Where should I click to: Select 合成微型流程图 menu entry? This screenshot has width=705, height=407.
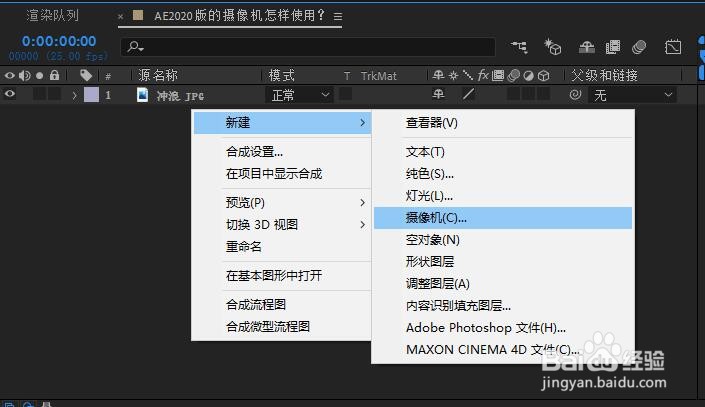(282, 326)
